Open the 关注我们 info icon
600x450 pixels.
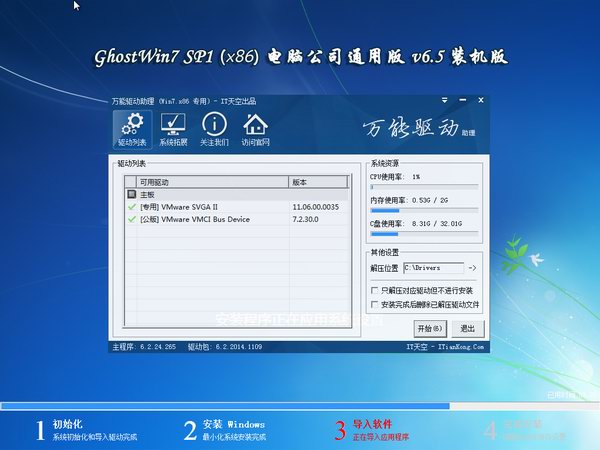pos(214,129)
